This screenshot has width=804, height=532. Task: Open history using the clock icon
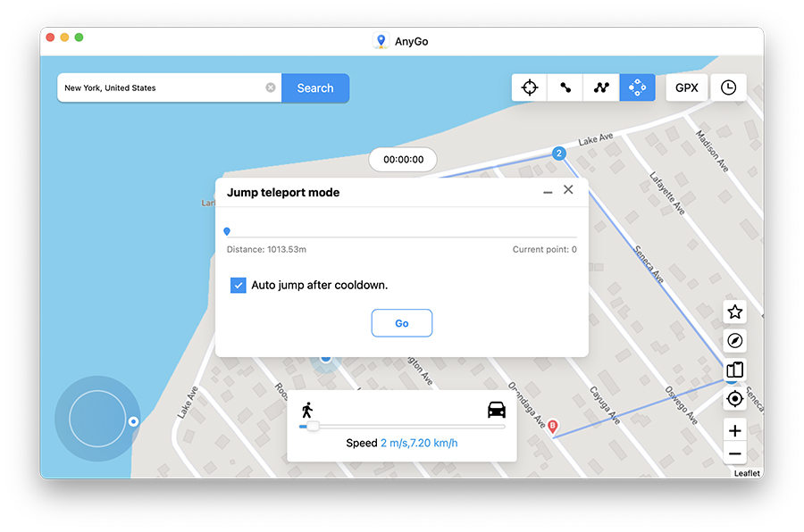[729, 87]
